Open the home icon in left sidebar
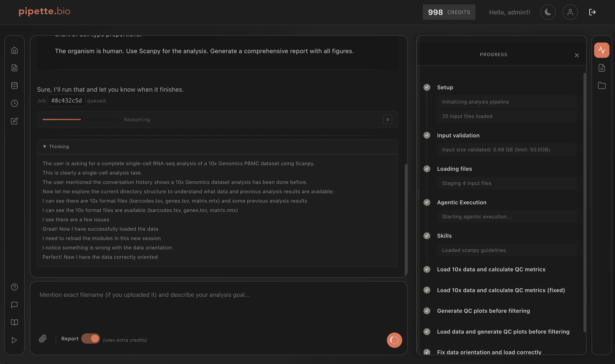 click(14, 50)
